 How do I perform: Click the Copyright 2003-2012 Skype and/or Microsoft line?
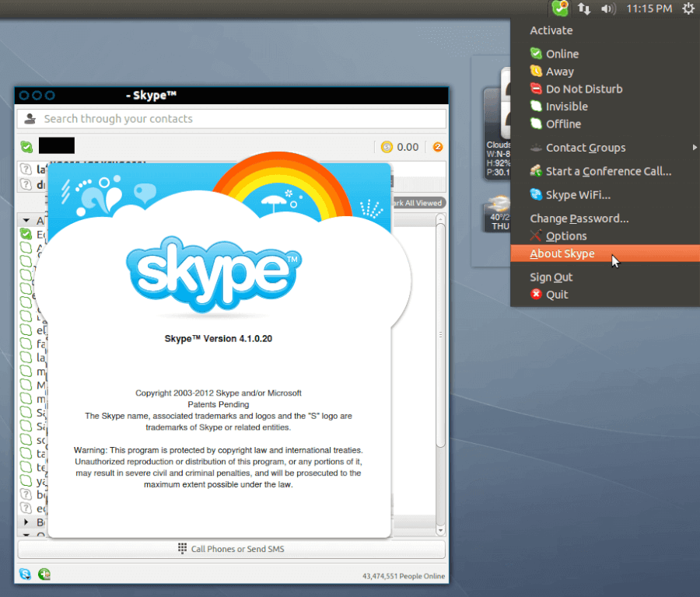click(x=219, y=393)
